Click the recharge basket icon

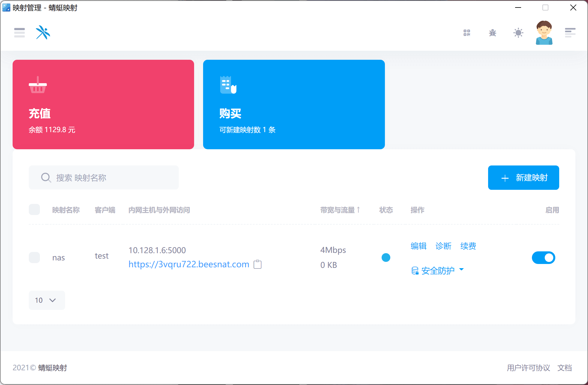[38, 85]
